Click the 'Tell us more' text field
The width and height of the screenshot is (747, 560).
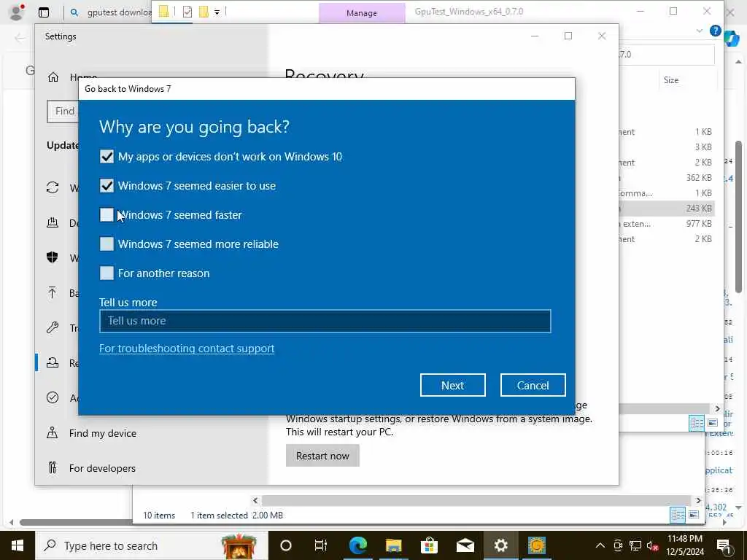pyautogui.click(x=325, y=321)
